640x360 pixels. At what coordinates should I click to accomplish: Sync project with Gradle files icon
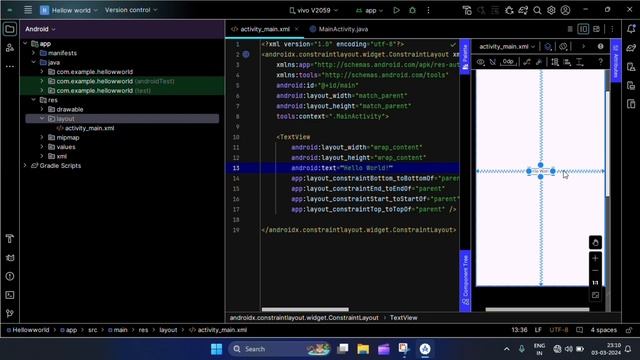(x=523, y=11)
